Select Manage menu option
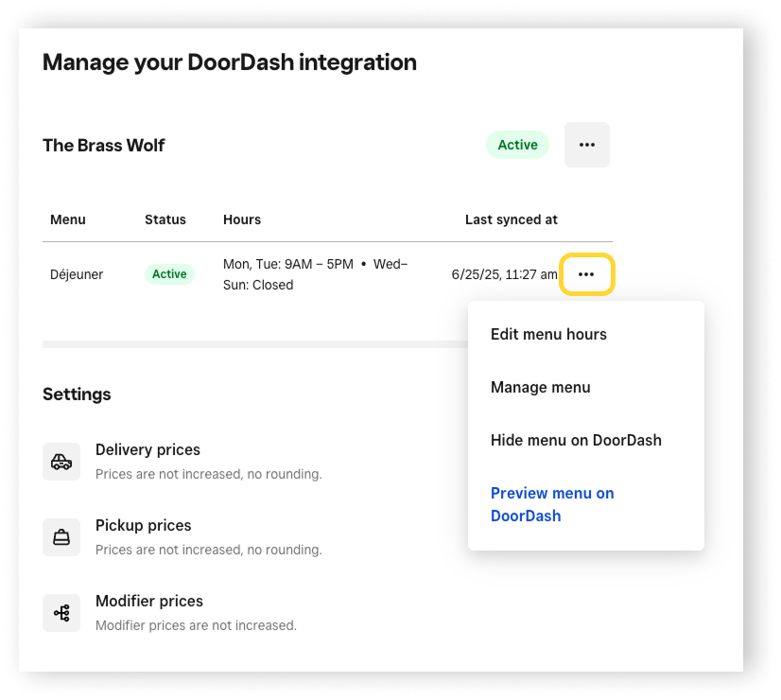This screenshot has height=700, width=781. (x=541, y=387)
